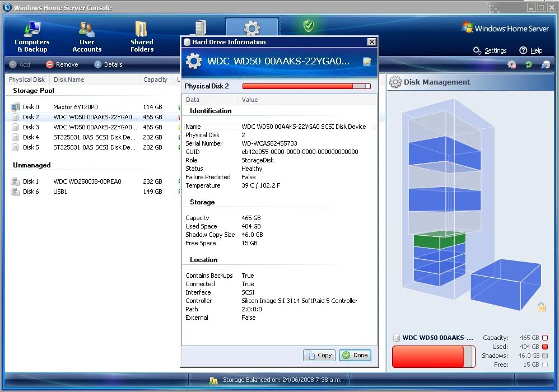
Task: Sort by the Physical Disk column header
Action: point(27,80)
